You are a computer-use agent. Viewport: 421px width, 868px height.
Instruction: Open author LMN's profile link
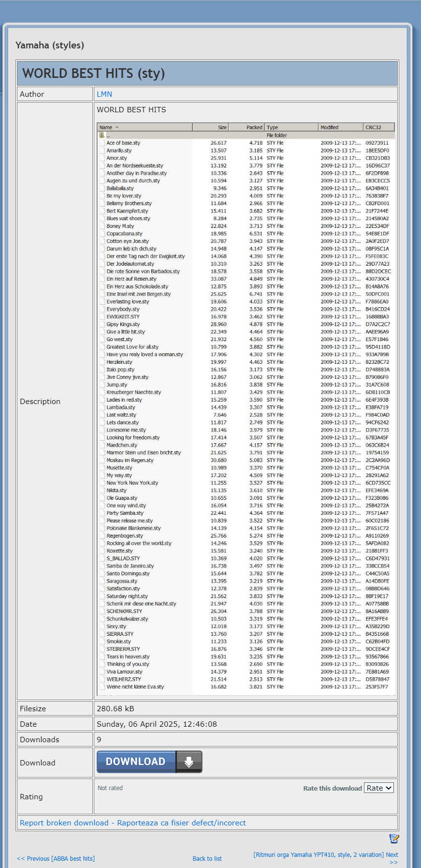click(104, 94)
